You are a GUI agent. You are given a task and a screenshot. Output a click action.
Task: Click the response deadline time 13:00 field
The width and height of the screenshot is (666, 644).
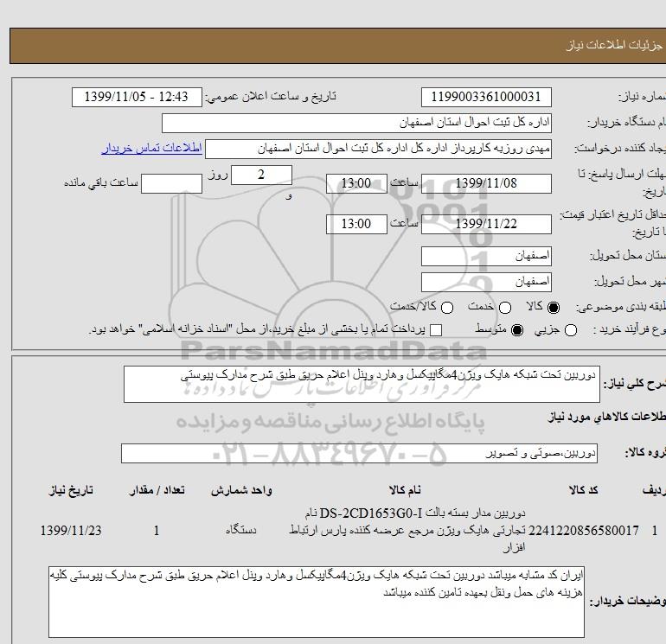356,183
